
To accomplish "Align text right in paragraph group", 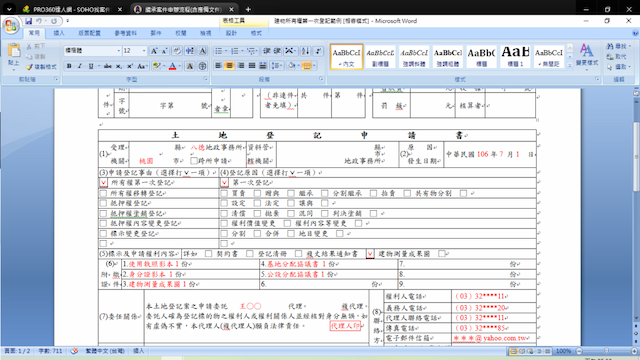I will (x=241, y=65).
